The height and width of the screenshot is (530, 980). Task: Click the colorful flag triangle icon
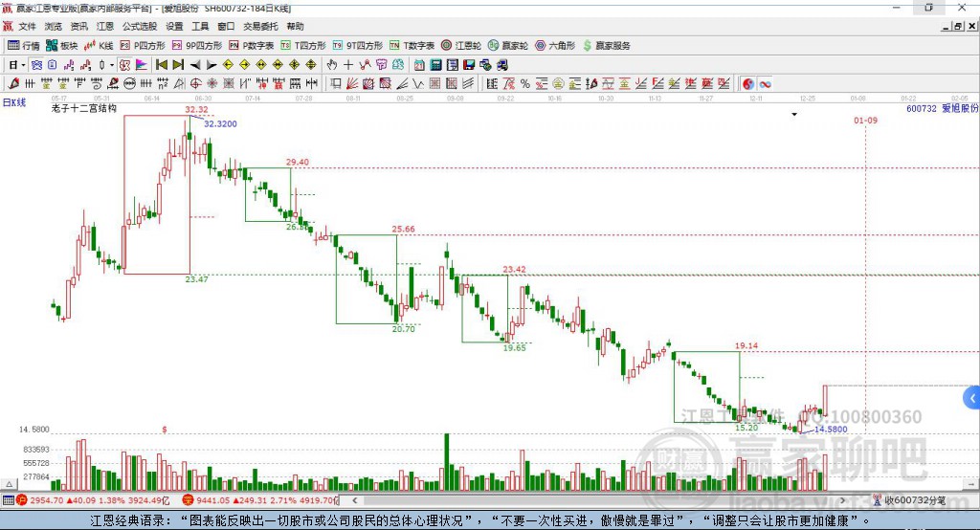click(x=142, y=65)
